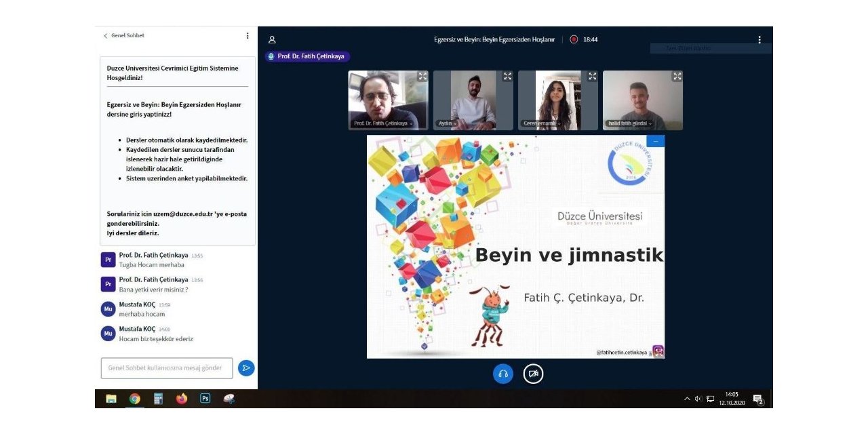This screenshot has height=434, width=868.
Task: Open Aydın webcam name dropdown
Action: pos(448,123)
